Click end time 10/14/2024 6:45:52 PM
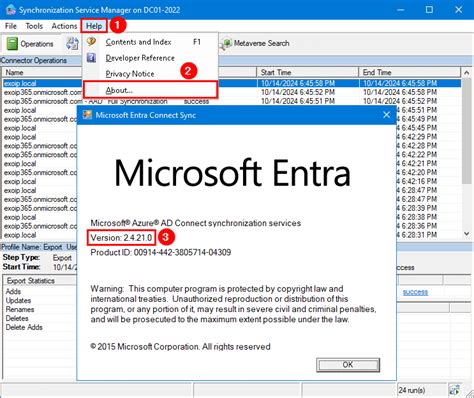Screen dimensions: 474x398 point(400,101)
